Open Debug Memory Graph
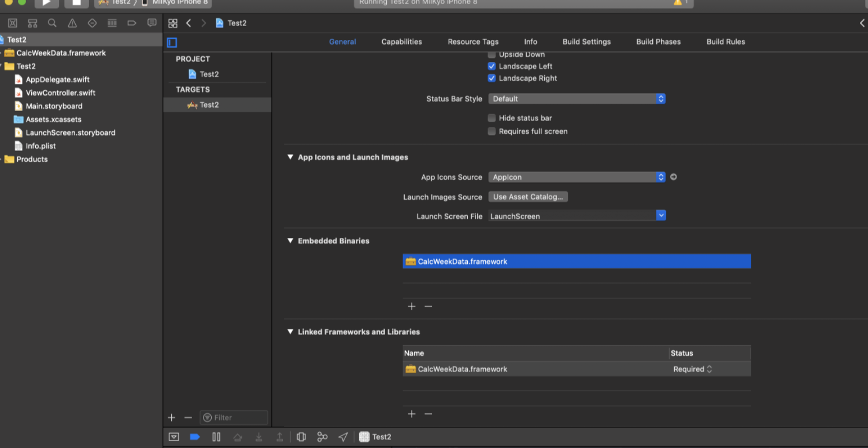Viewport: 868px width, 448px height. [323, 437]
